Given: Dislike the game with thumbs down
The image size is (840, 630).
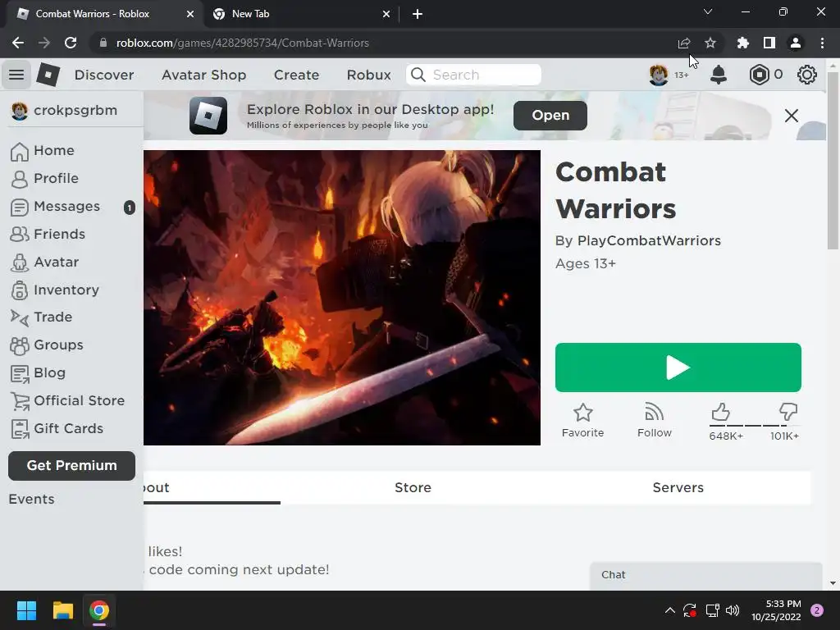Looking at the screenshot, I should 788,412.
